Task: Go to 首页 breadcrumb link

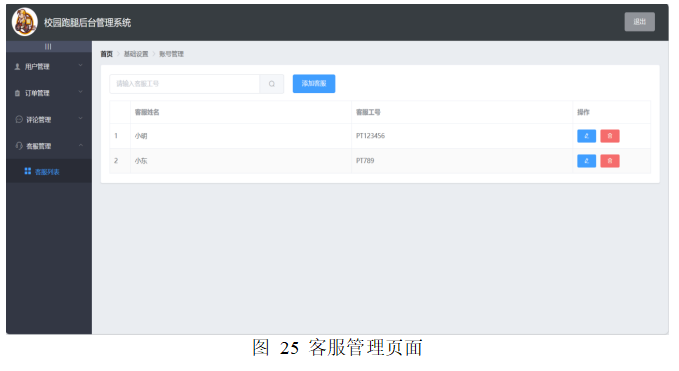Action: point(107,54)
